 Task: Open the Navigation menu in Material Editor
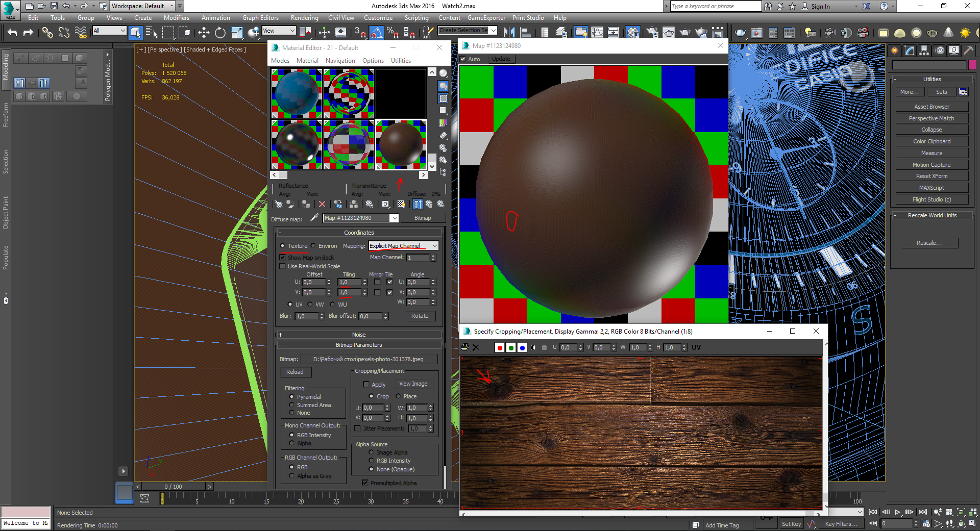pyautogui.click(x=340, y=61)
